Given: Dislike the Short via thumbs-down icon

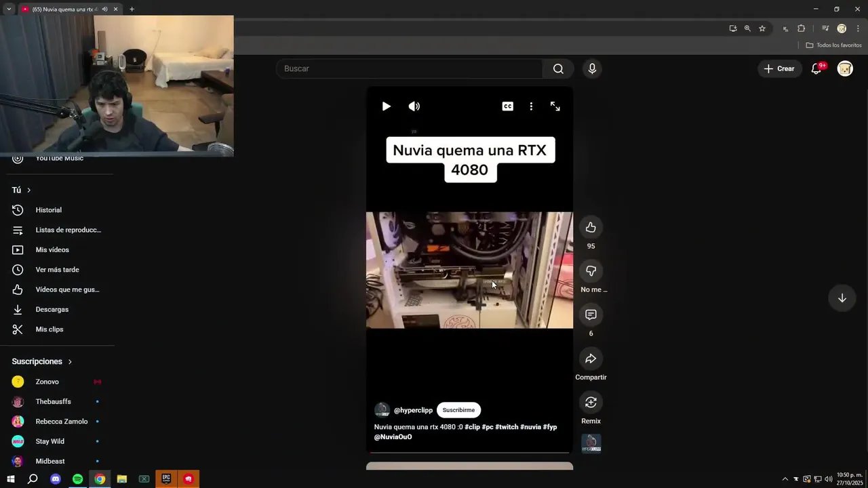Looking at the screenshot, I should 591,271.
